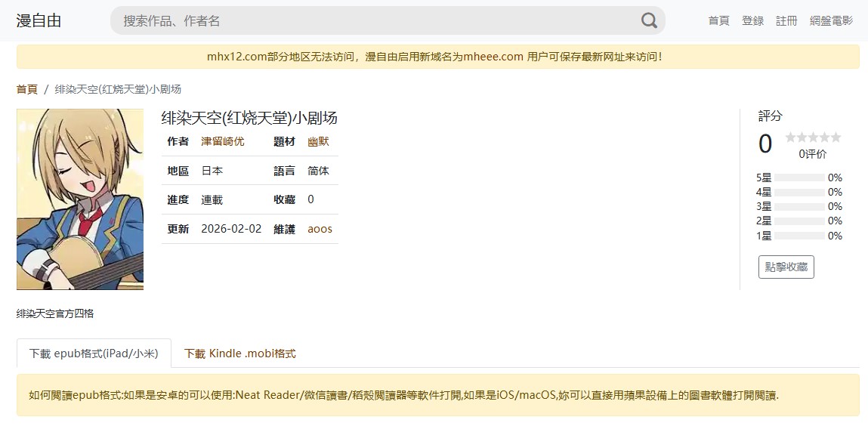Open the 登錄 login link
This screenshot has width=868, height=426.
[x=752, y=20]
